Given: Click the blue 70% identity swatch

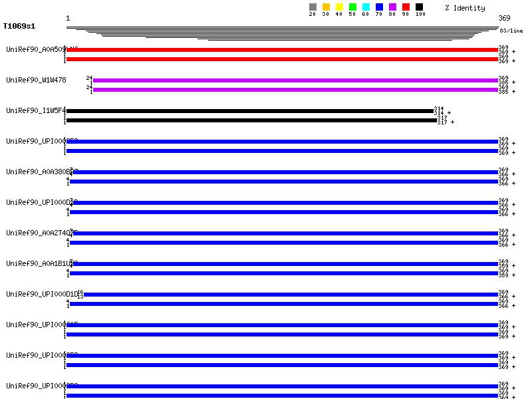Looking at the screenshot, I should pyautogui.click(x=379, y=7).
